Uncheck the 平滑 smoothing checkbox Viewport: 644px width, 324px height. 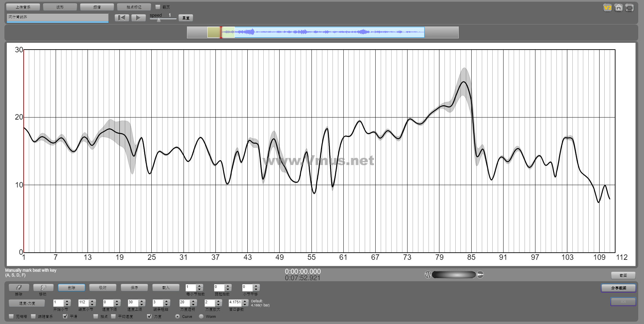65,316
